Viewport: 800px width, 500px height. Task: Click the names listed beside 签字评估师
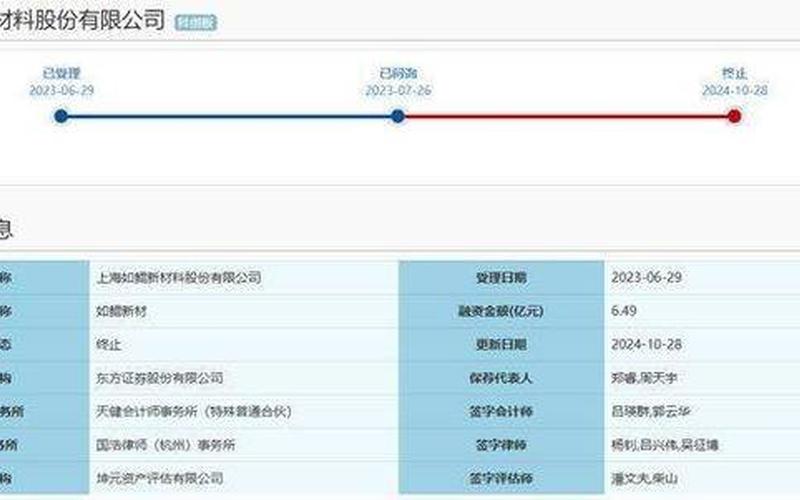(644, 478)
